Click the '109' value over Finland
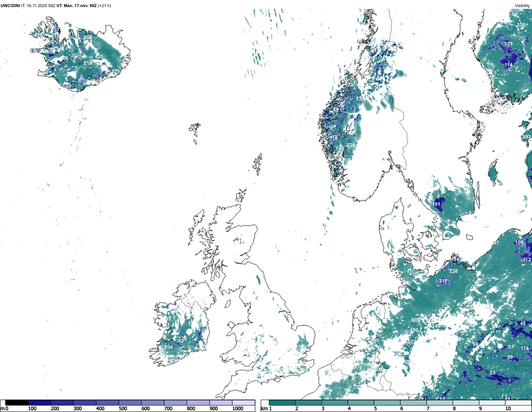532x412 pixels. click(508, 44)
